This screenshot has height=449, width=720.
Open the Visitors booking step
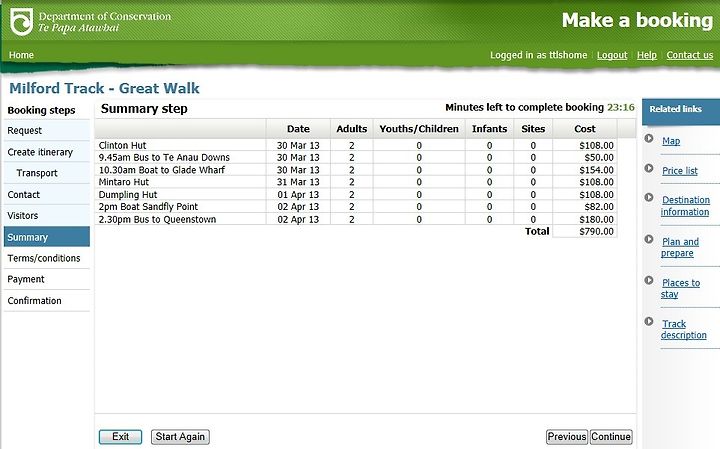pyautogui.click(x=46, y=215)
